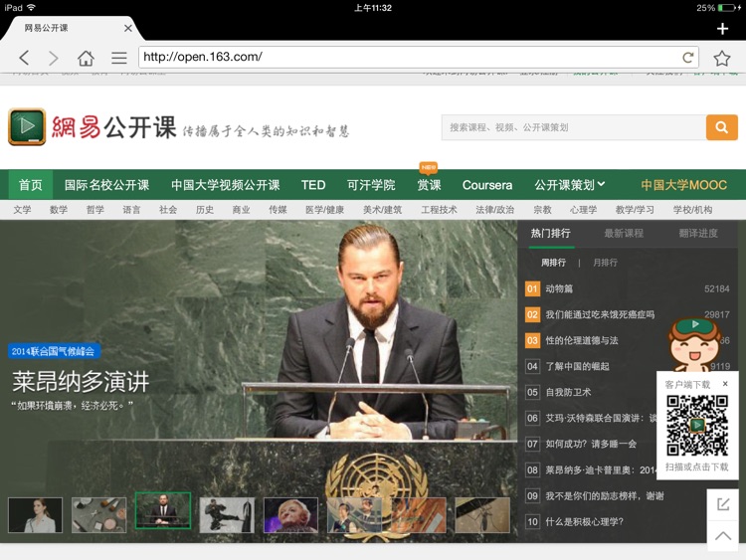The width and height of the screenshot is (746, 560).
Task: Select the 工程技术 category
Action: (439, 210)
